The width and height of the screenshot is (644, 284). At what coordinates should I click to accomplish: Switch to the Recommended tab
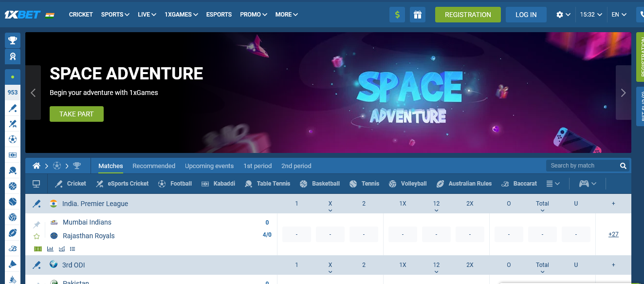[x=154, y=166]
